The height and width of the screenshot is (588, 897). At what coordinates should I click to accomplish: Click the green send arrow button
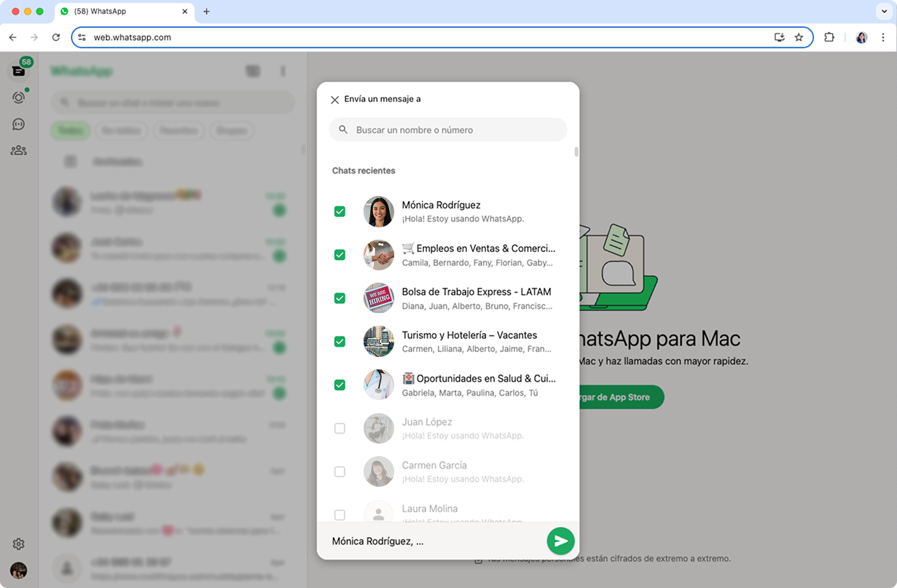click(x=560, y=541)
